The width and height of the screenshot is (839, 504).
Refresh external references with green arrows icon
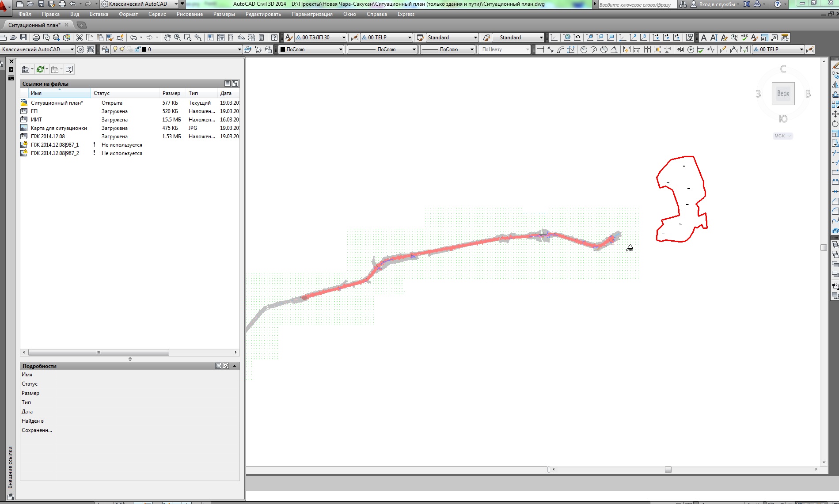(40, 69)
